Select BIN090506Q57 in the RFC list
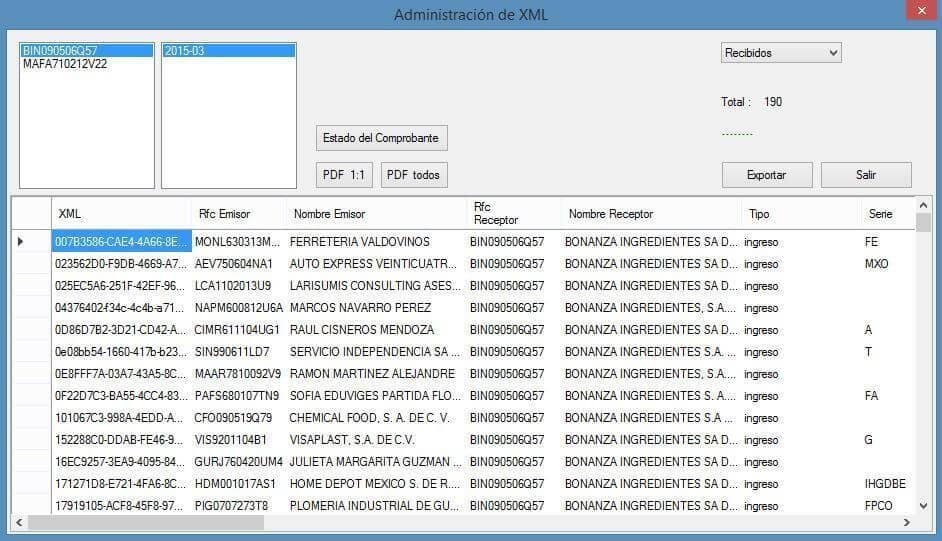 pos(87,50)
